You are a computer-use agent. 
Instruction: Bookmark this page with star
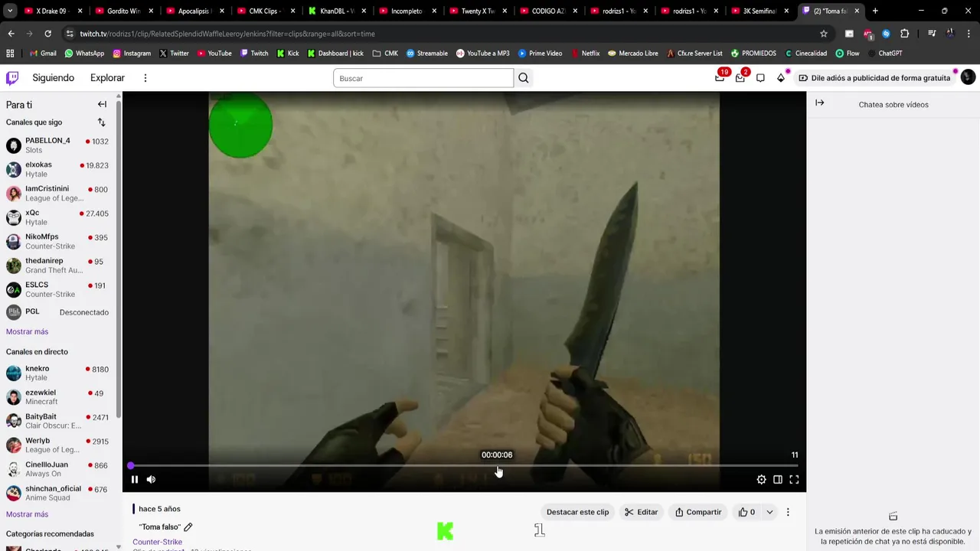[x=824, y=34]
